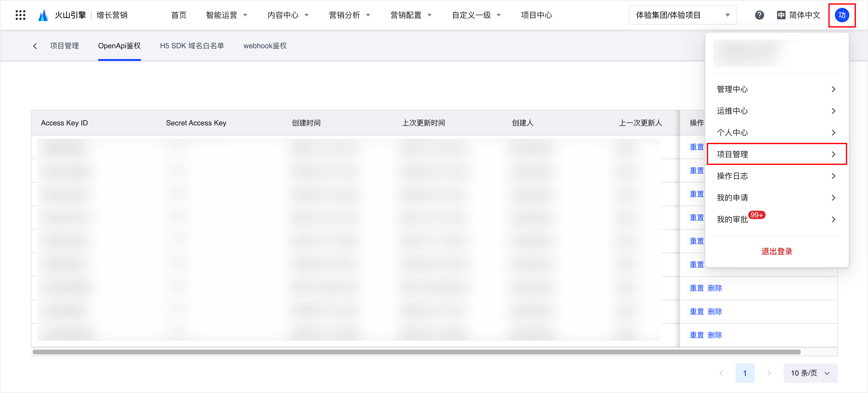Click the horizontal table scrollbar
This screenshot has height=393, width=868.
417,352
